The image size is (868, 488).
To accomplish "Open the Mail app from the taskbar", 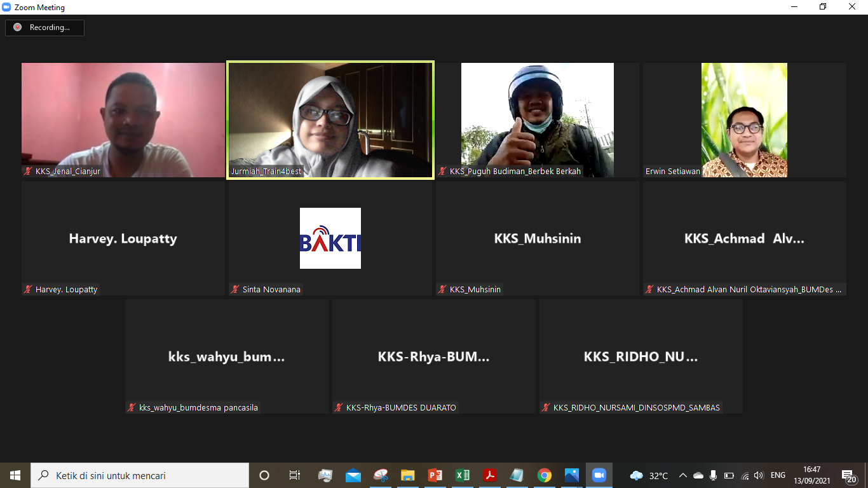I will (x=353, y=475).
